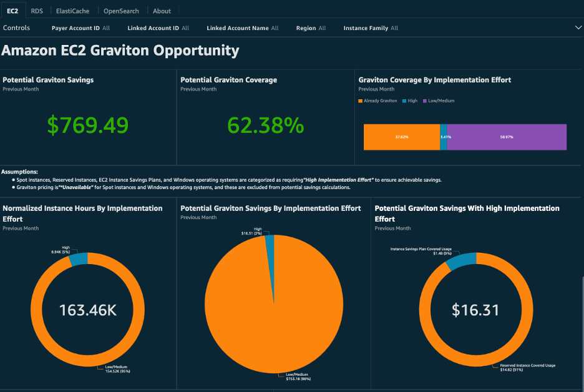
Task: Open the Payer Account ID filter
Action: 80,28
